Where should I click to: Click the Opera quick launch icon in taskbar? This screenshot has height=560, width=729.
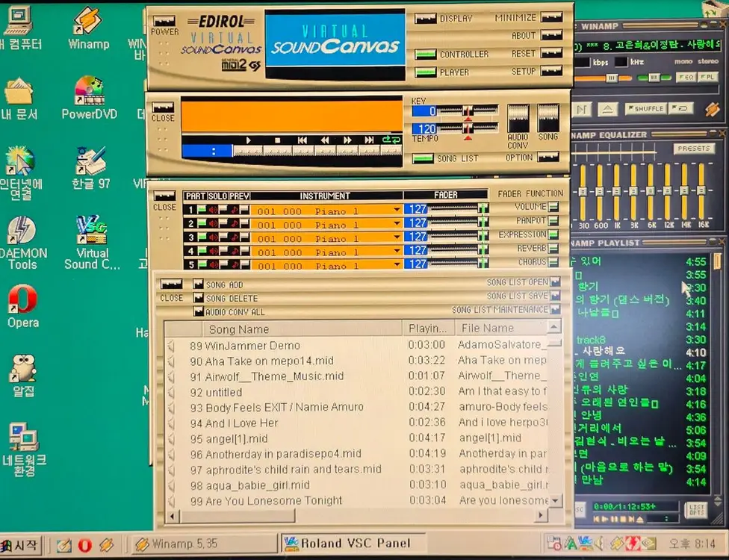click(84, 544)
